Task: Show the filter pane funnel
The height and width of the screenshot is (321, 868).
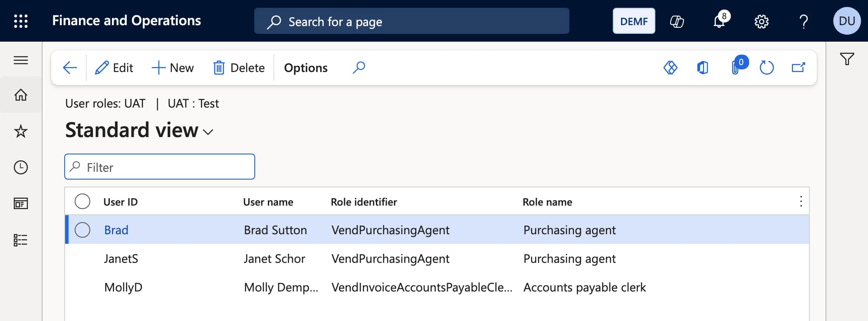Action: [x=847, y=59]
